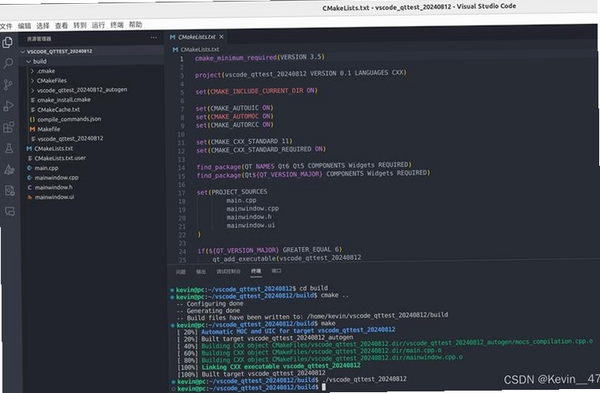Click the C++ icon next to mainwindow.cpp
Image resolution: width=600 pixels, height=393 pixels.
pyautogui.click(x=29, y=178)
